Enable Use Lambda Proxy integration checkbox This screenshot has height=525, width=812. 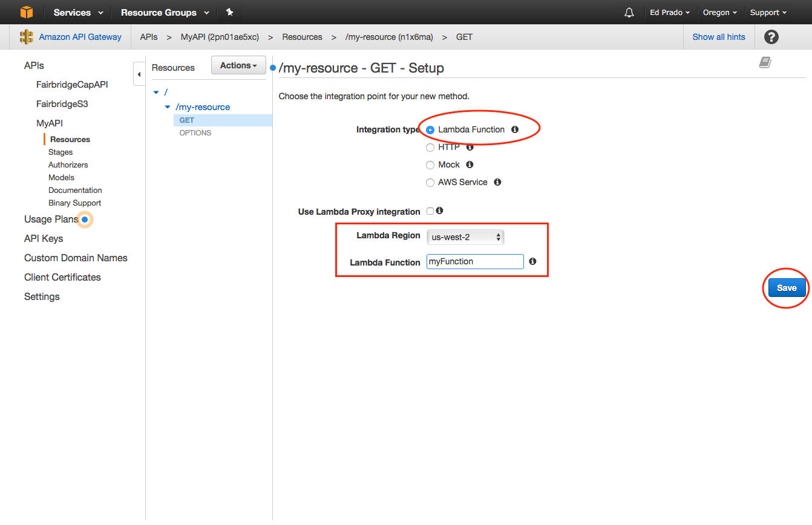(430, 211)
